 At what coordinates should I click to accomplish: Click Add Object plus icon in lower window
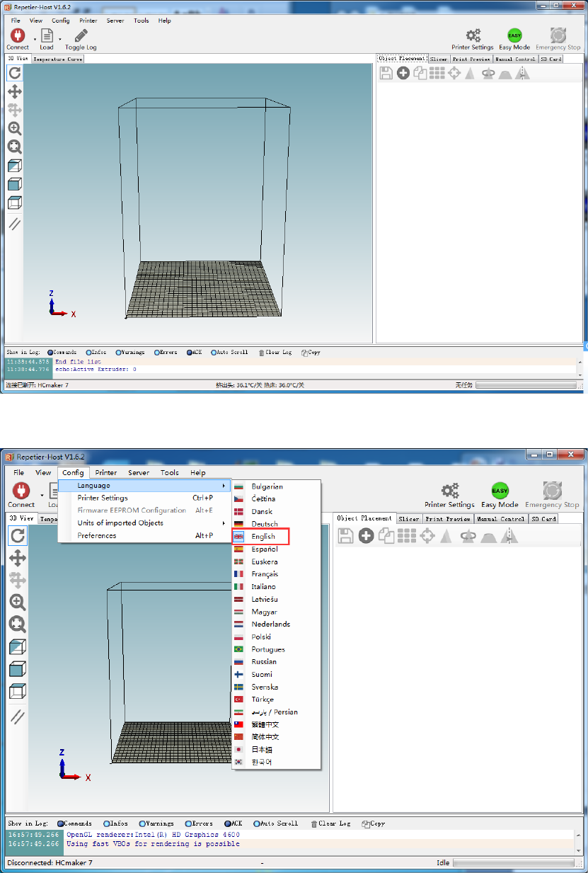pos(366,536)
